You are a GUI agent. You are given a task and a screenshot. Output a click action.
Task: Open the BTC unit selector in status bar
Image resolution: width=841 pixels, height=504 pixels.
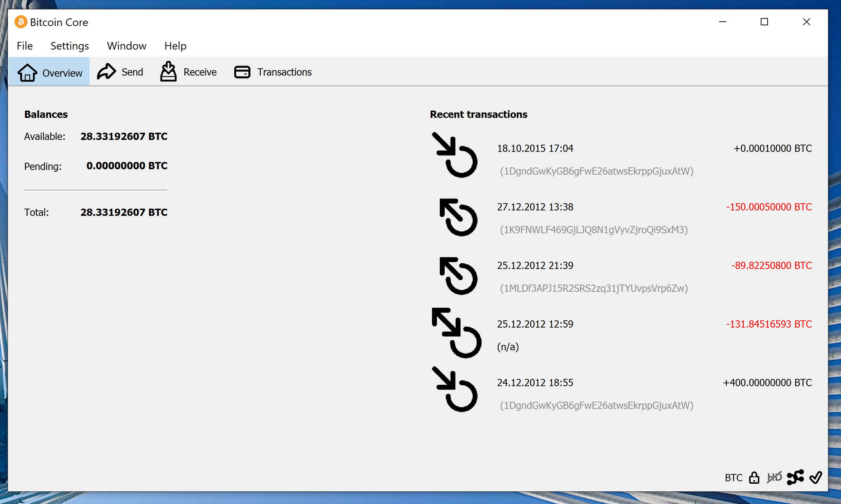pos(734,478)
